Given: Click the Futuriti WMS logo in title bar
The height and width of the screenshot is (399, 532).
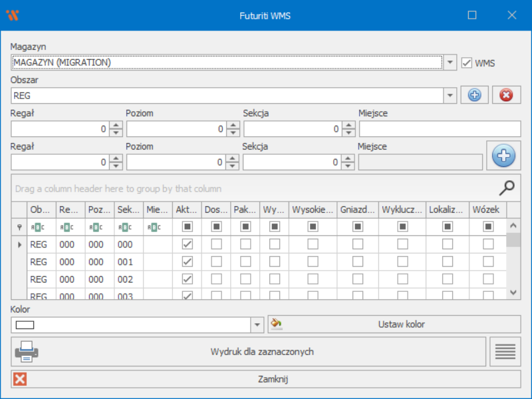Looking at the screenshot, I should [x=13, y=15].
